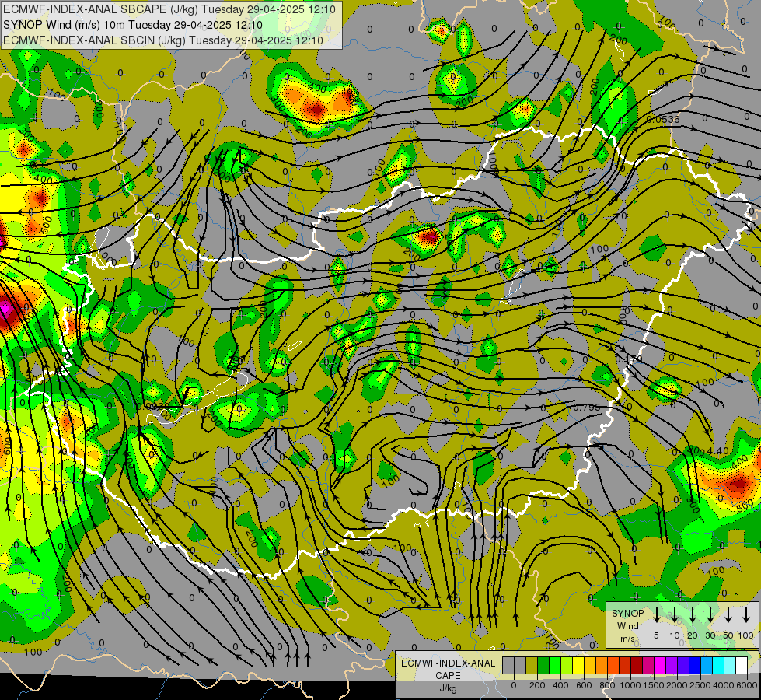The width and height of the screenshot is (761, 700).
Task: Pick the cyan swatch left of 4000 tick
Action: pos(719,665)
